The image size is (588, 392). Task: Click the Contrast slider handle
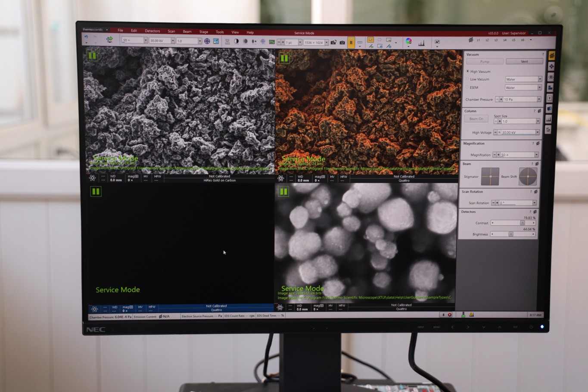(522, 223)
